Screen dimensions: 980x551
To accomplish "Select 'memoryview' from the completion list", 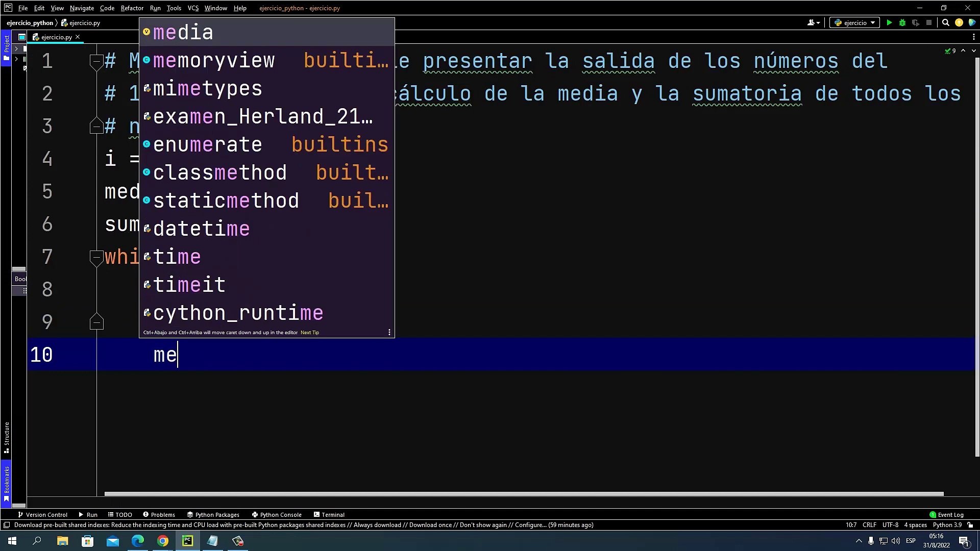I will pyautogui.click(x=214, y=60).
